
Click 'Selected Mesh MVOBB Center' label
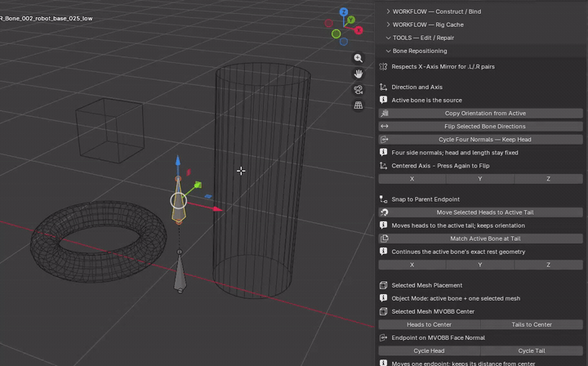pyautogui.click(x=433, y=311)
